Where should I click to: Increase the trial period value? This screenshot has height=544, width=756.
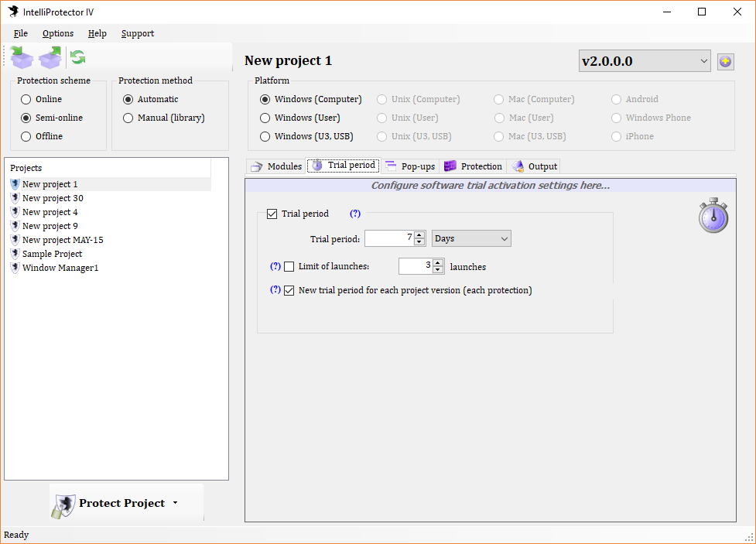(x=419, y=235)
